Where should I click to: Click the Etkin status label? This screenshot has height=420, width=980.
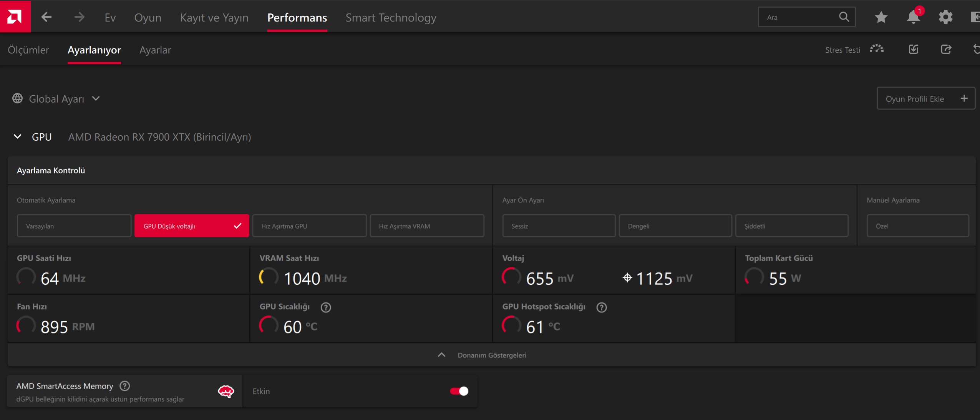coord(261,391)
